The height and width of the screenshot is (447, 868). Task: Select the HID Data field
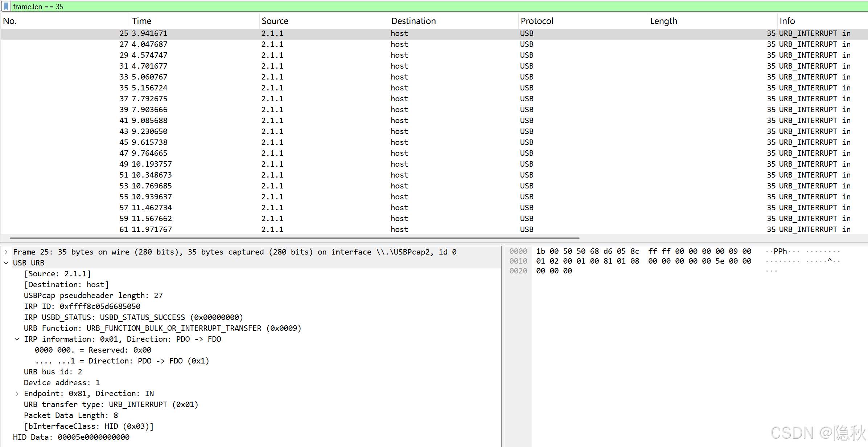click(x=71, y=437)
